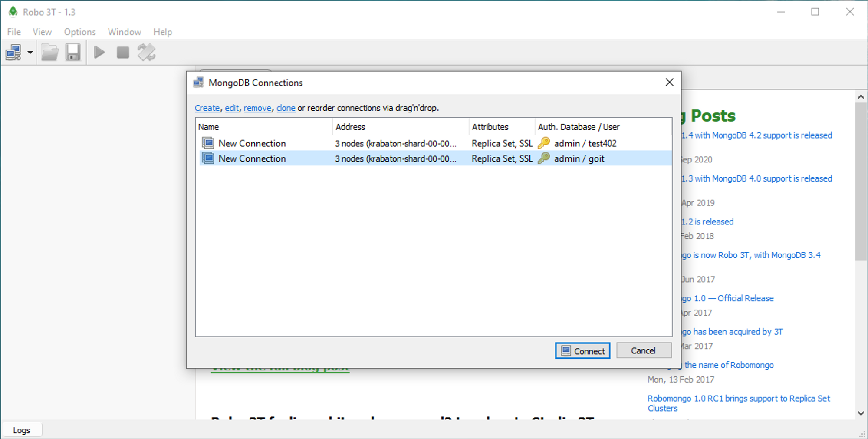Open the connect icon's dropdown arrow

click(30, 53)
